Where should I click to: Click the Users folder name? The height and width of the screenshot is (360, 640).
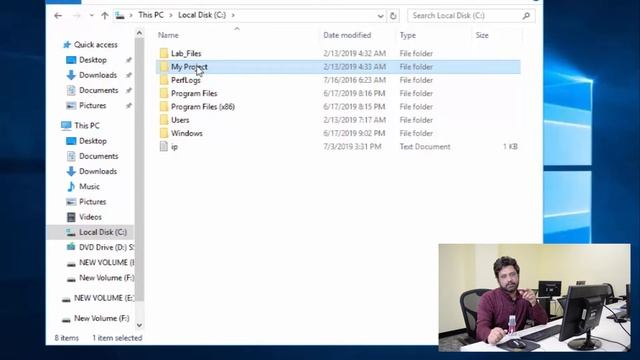click(180, 120)
